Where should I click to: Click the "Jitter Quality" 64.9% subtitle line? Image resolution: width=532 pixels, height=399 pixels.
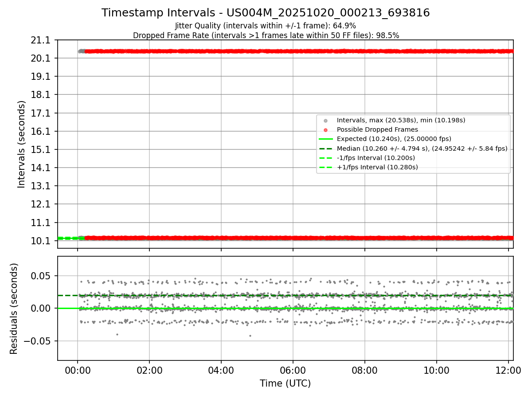coord(266,26)
